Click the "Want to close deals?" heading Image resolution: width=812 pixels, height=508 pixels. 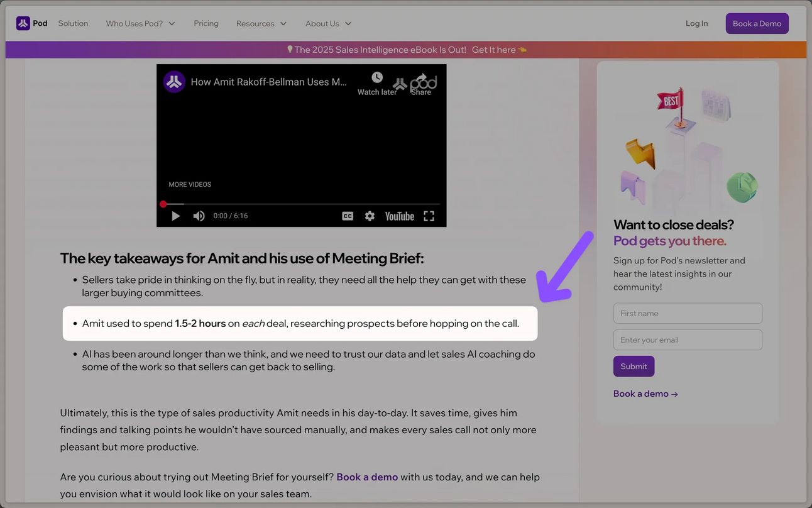[674, 224]
